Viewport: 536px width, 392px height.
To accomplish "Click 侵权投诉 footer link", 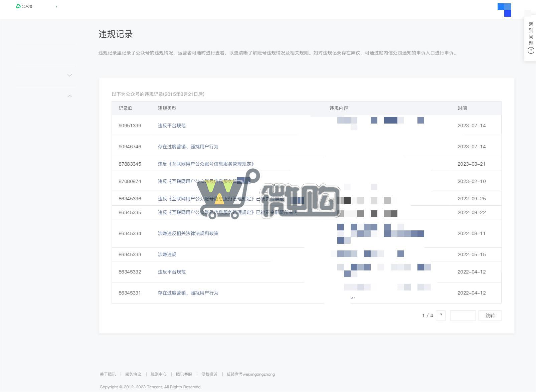I will [209, 374].
